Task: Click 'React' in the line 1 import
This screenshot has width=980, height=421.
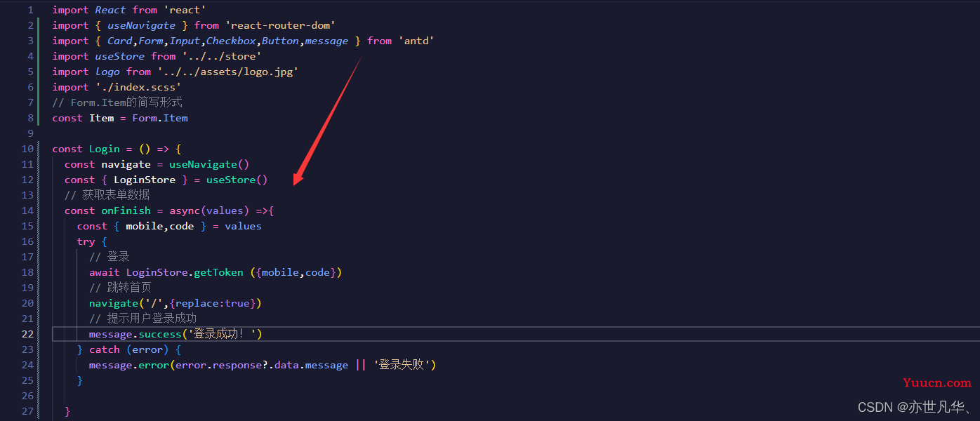Action: pos(110,10)
